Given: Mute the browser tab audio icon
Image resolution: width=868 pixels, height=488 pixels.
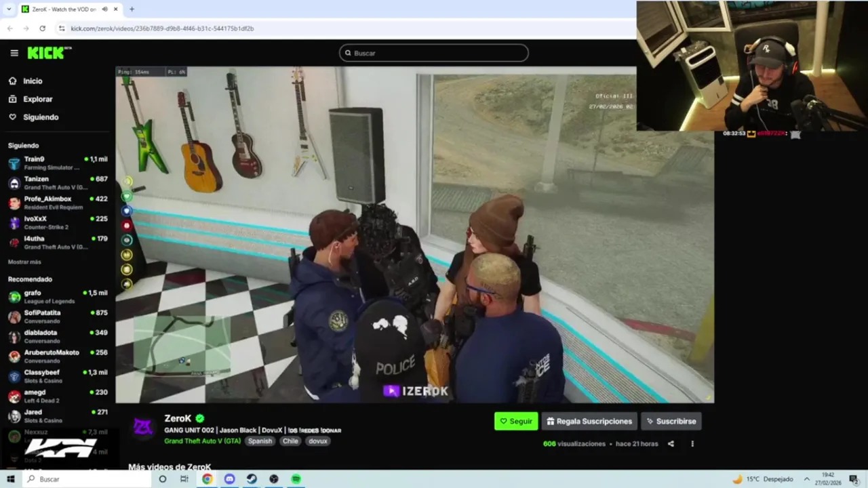Looking at the screenshot, I should tap(104, 9).
